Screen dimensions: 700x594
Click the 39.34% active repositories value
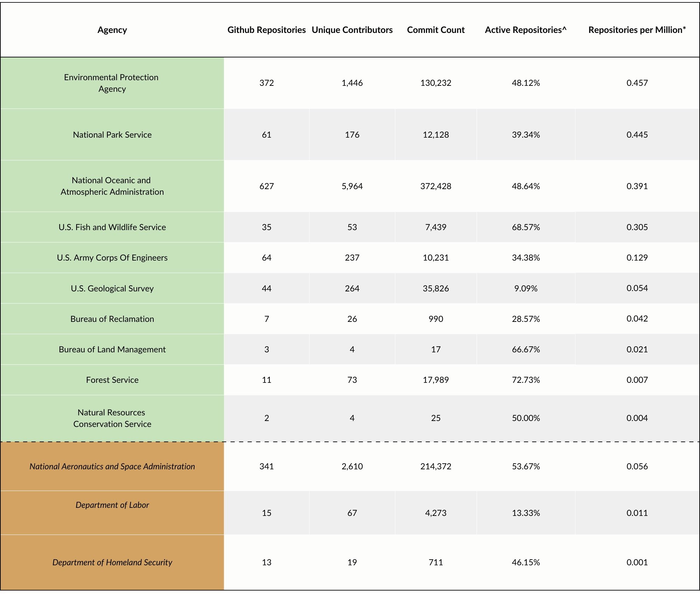526,135
